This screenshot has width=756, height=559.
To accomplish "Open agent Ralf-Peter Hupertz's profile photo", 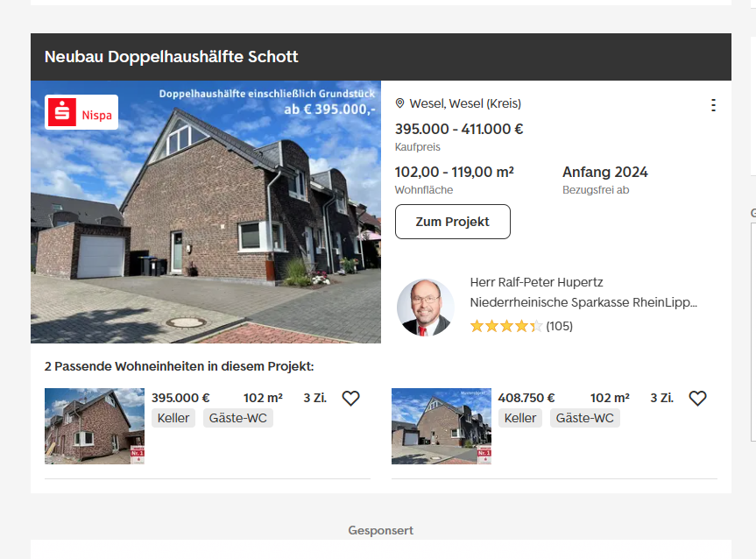I will (425, 308).
